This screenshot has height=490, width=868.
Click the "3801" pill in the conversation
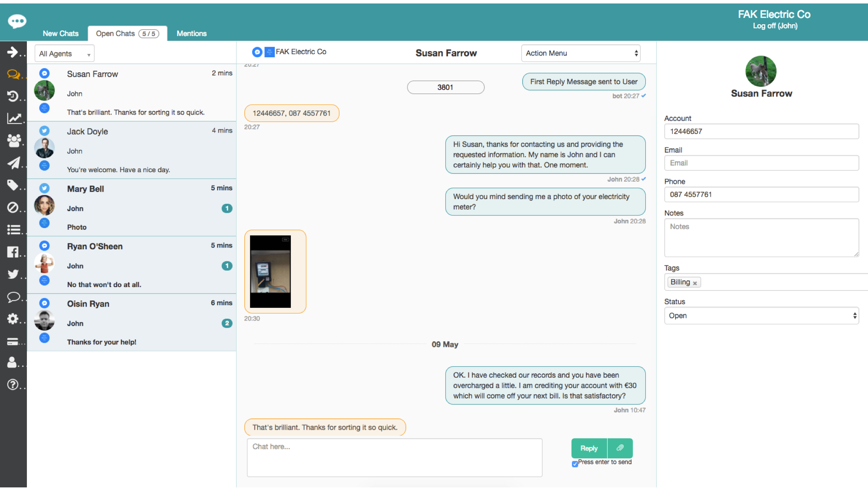click(445, 87)
